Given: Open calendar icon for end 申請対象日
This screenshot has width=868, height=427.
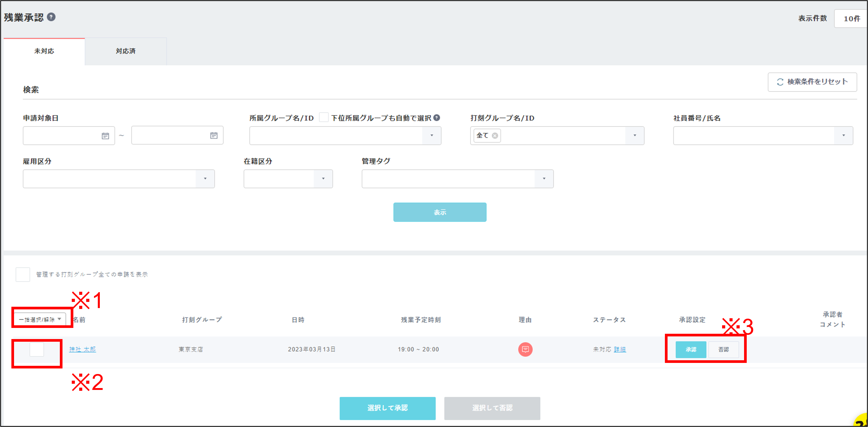Looking at the screenshot, I should click(214, 135).
